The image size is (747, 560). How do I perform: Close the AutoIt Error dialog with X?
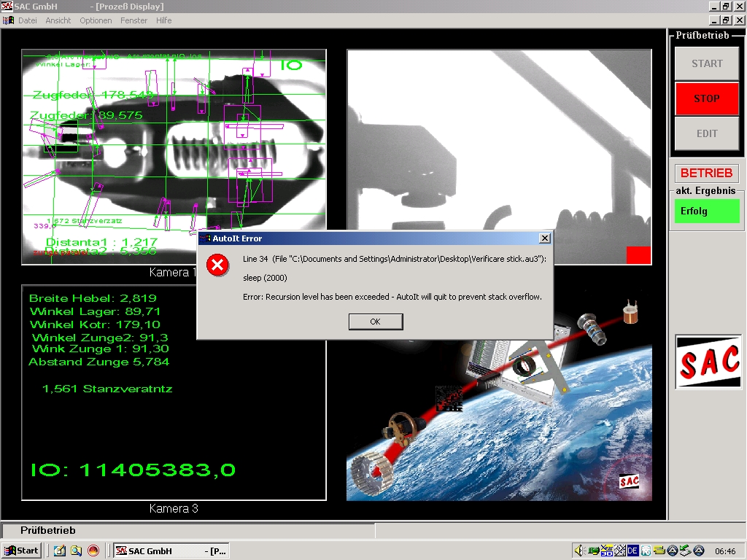tap(544, 238)
